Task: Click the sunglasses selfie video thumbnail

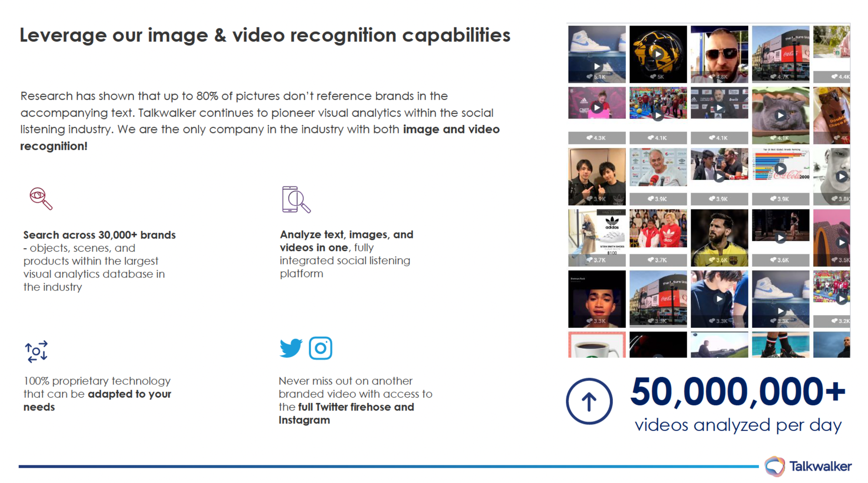Action: coord(719,53)
